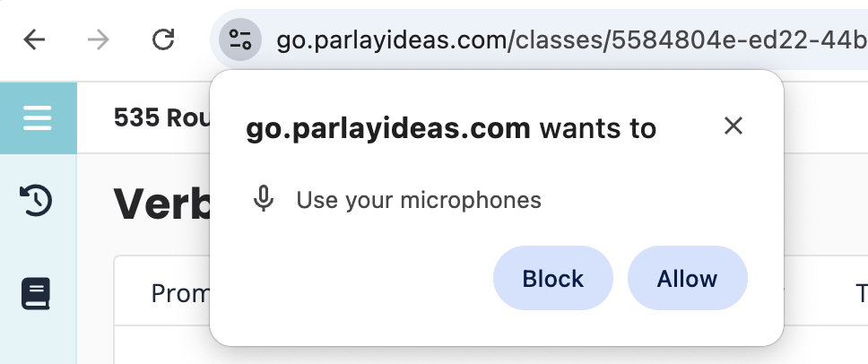Select the cut-off tab at far right

[860, 293]
